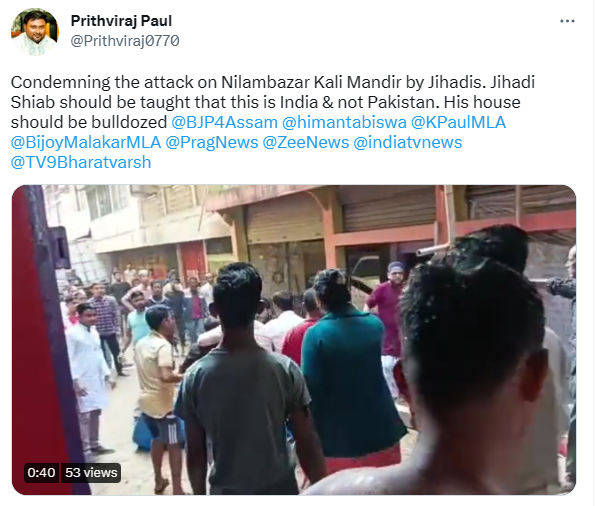Open the @TV9Bharatvarsh mention

pyautogui.click(x=81, y=162)
